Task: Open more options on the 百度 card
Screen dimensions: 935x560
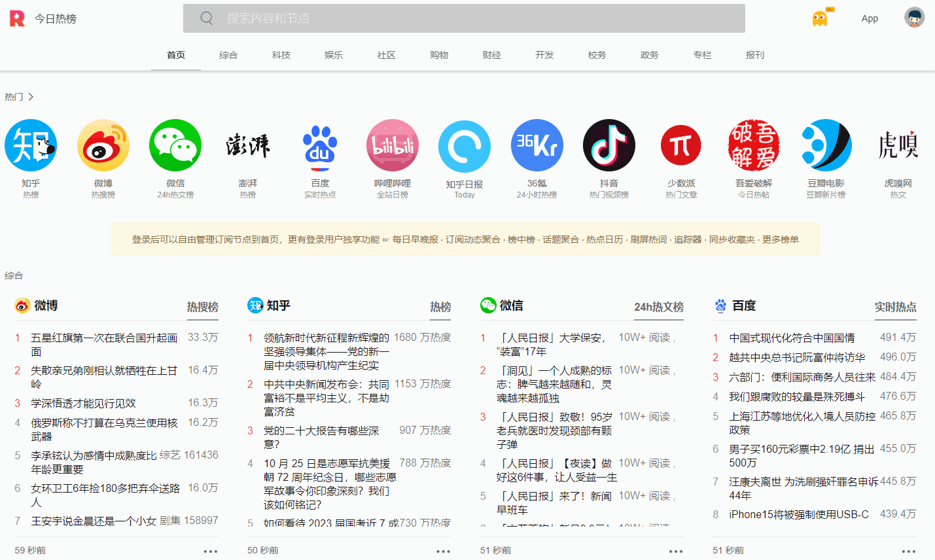Action: [909, 551]
